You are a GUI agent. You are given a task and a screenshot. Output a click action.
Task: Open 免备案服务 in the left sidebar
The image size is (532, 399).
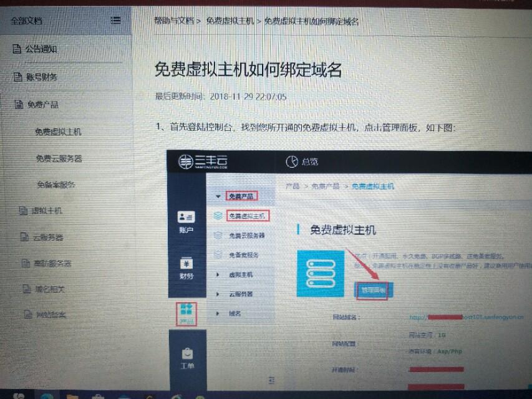pos(56,185)
